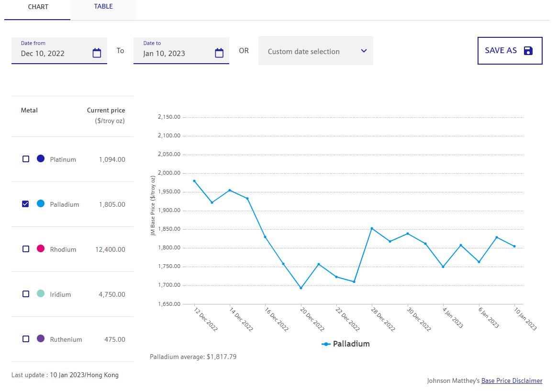The height and width of the screenshot is (392, 557).
Task: Expand the Custom date selection dropdown
Action: coord(315,51)
